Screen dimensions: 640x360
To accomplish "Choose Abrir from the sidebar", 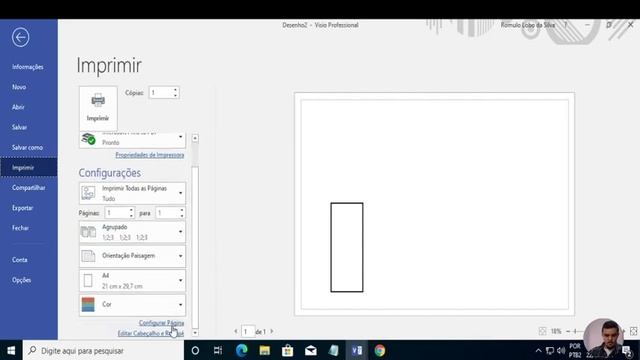I will coord(18,107).
